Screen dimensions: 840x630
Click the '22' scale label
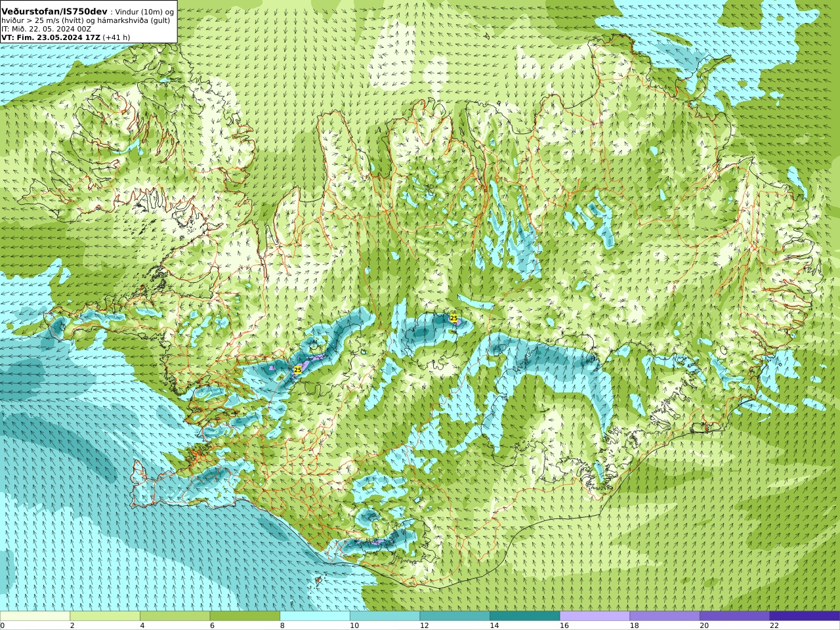pos(774,625)
